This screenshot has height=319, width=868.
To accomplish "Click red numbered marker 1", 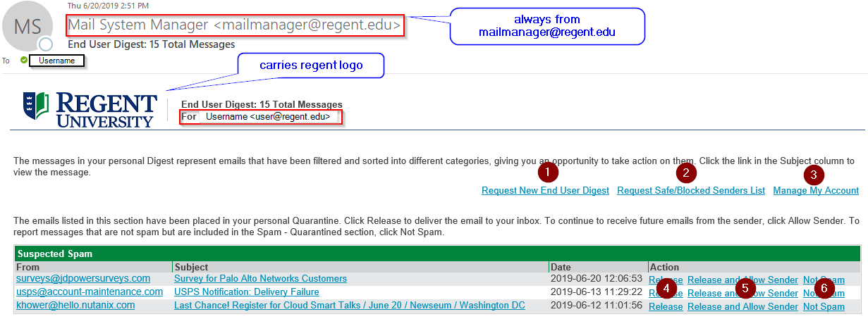I will click(x=547, y=173).
